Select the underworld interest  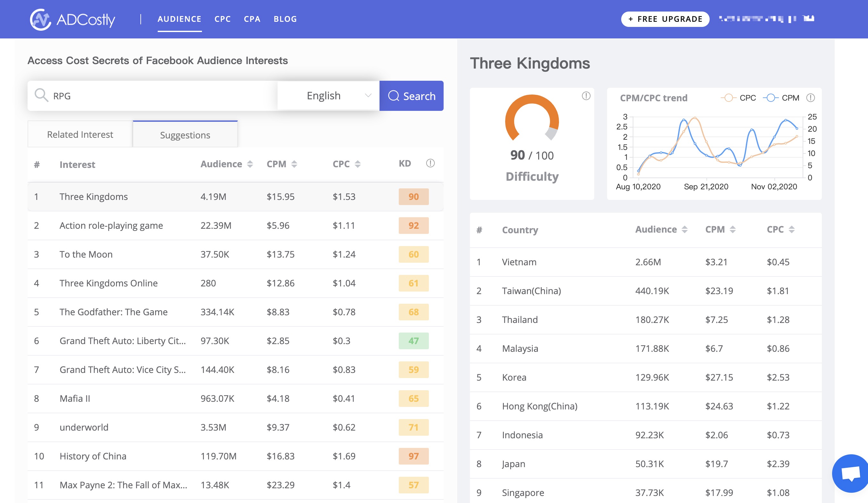coord(235,427)
